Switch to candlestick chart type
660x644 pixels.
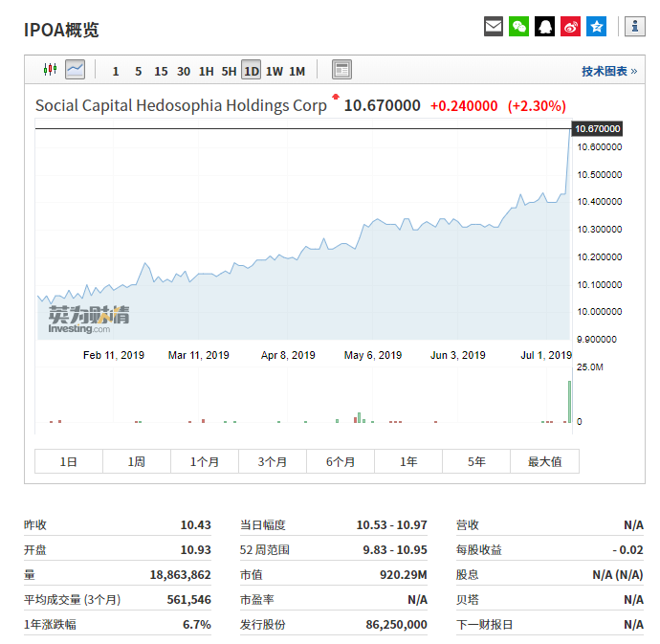coord(50,69)
